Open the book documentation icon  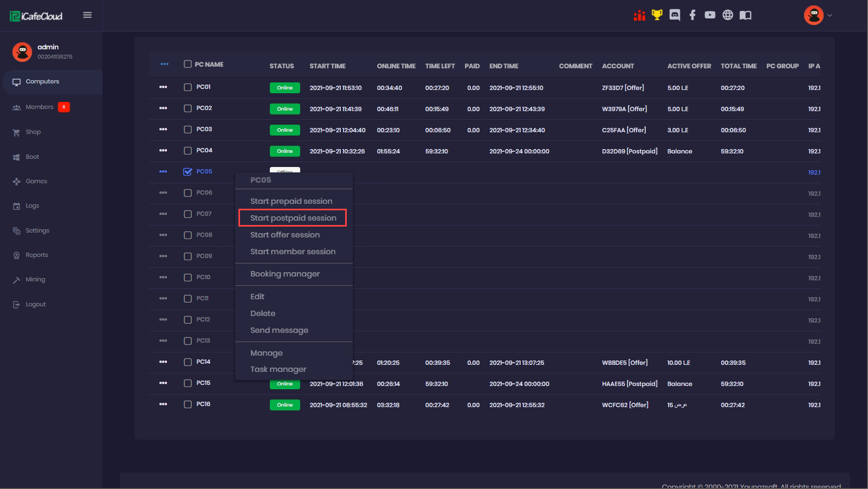[746, 15]
